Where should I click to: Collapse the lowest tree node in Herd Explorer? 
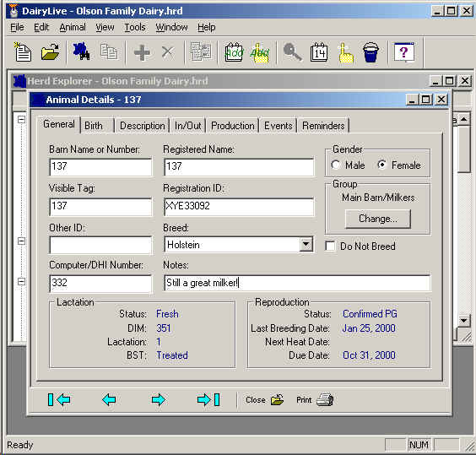click(x=21, y=281)
